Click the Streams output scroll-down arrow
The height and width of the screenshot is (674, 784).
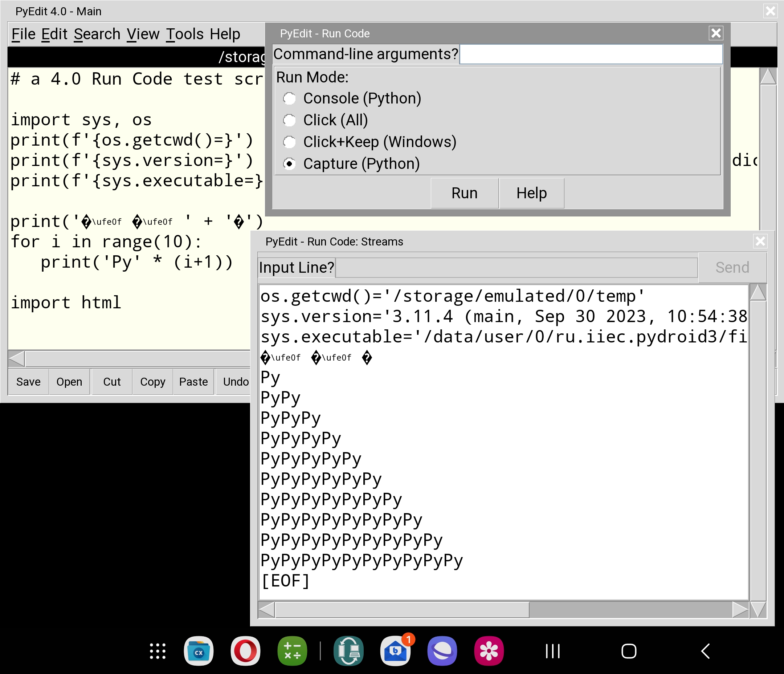pyautogui.click(x=758, y=610)
